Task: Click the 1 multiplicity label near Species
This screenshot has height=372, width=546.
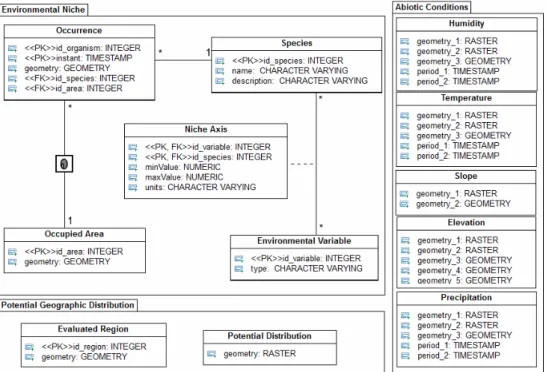Action: click(x=208, y=53)
